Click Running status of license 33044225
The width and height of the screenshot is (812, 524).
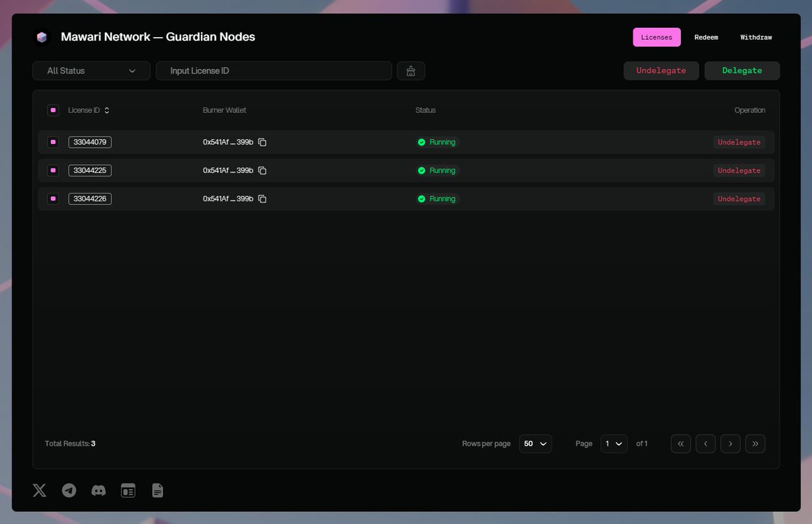(x=436, y=170)
